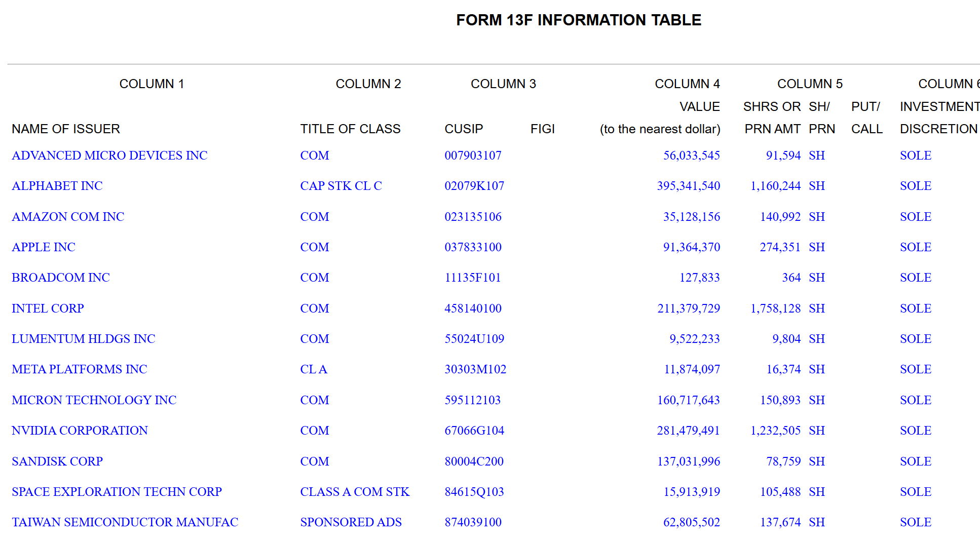This screenshot has height=541, width=980.
Task: Click share count 364
Action: pyautogui.click(x=791, y=278)
